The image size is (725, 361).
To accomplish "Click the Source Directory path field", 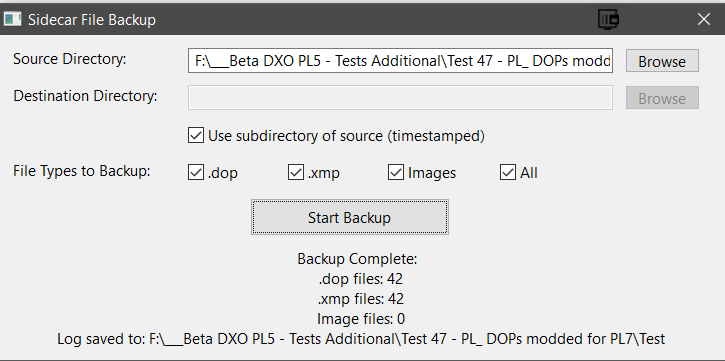I will coord(400,61).
